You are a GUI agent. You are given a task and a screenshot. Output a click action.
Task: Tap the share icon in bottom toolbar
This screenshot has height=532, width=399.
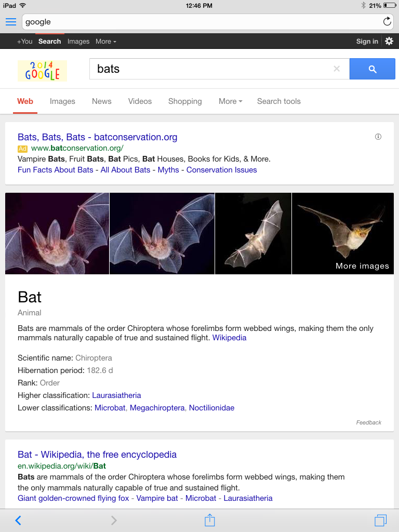209,520
